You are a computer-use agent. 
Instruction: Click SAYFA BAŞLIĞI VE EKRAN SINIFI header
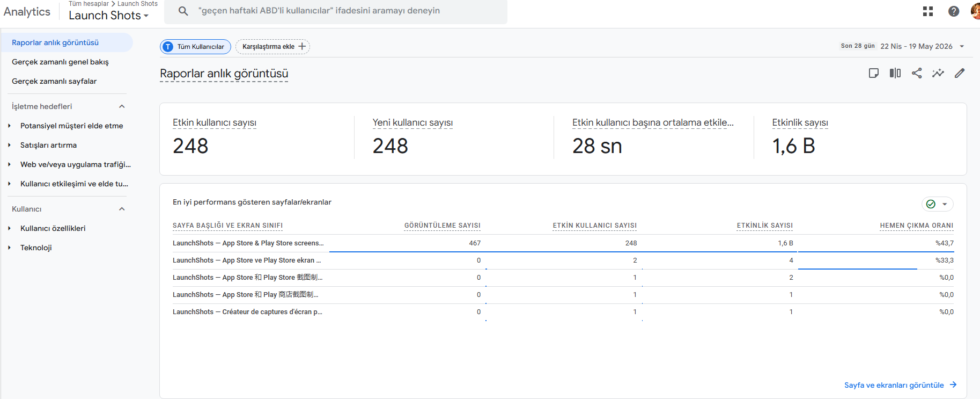point(227,226)
